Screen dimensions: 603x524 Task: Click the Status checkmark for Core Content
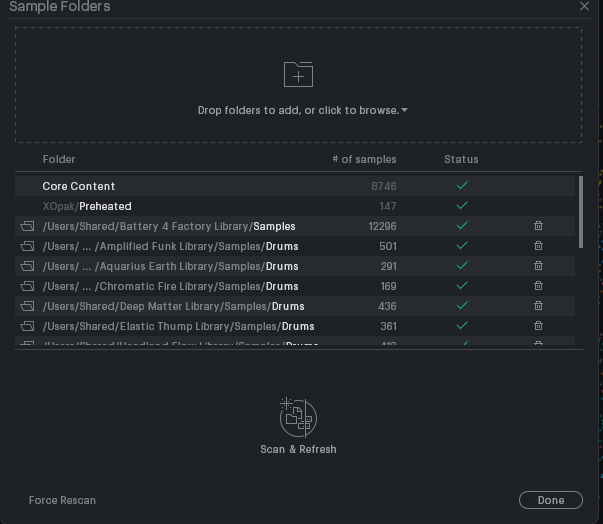coord(462,186)
